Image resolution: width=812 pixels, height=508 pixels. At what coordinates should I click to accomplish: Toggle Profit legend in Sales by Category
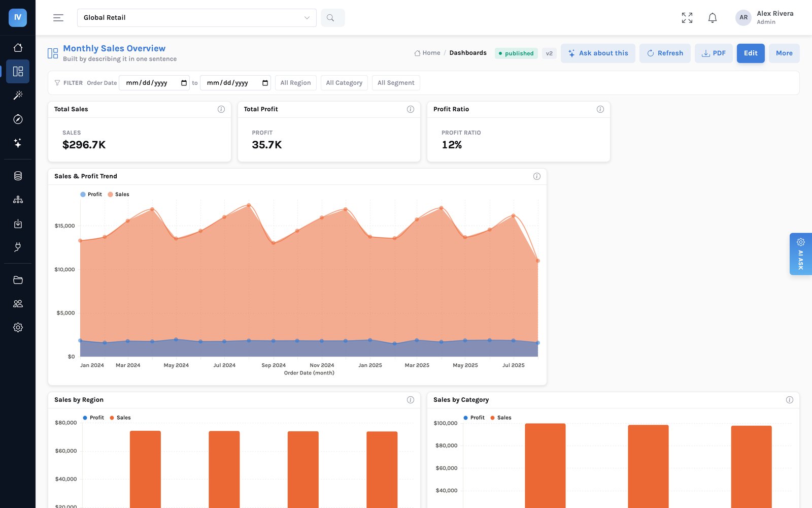474,418
